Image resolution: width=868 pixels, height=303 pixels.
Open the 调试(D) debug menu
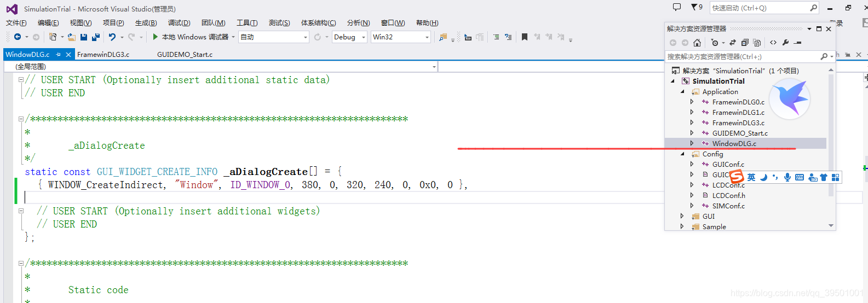click(179, 22)
